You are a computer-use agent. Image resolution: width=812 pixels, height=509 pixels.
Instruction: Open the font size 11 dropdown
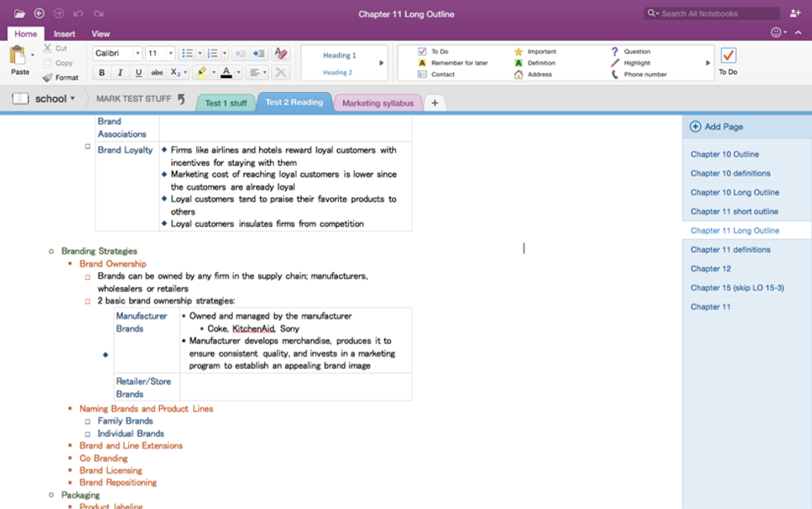click(x=160, y=53)
